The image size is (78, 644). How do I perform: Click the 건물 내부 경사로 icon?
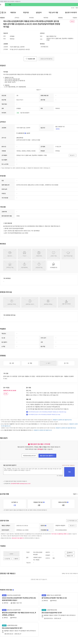(66, 302)
